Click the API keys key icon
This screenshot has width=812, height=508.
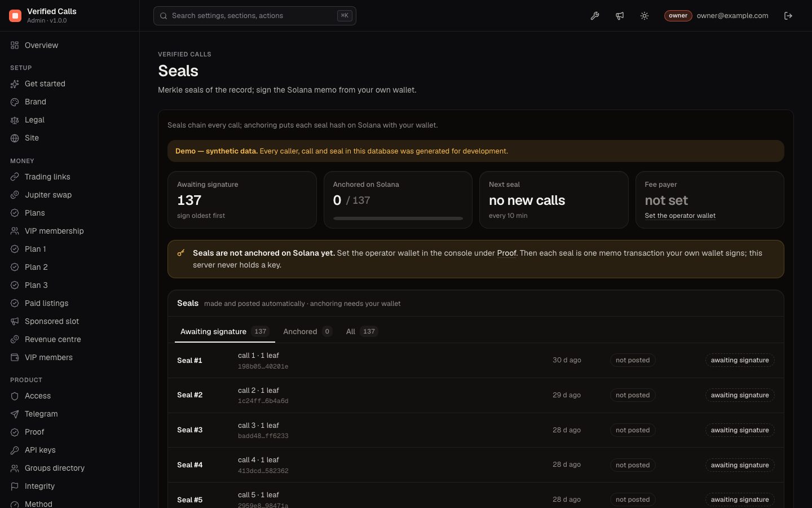point(15,450)
